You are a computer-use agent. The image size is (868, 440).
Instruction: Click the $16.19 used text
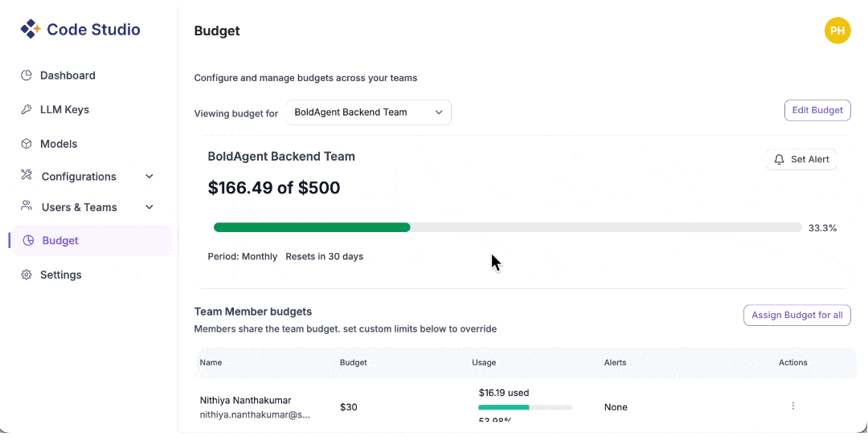coord(504,393)
